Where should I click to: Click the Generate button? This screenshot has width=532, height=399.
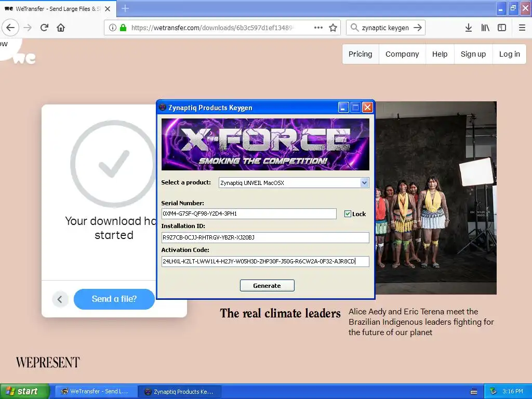click(267, 286)
